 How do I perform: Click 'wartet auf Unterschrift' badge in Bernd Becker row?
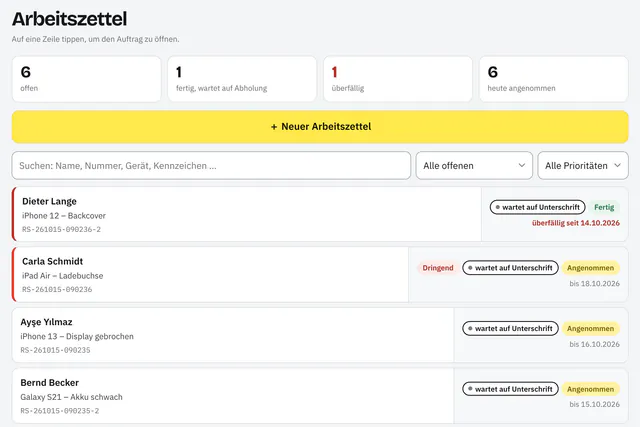pyautogui.click(x=510, y=389)
